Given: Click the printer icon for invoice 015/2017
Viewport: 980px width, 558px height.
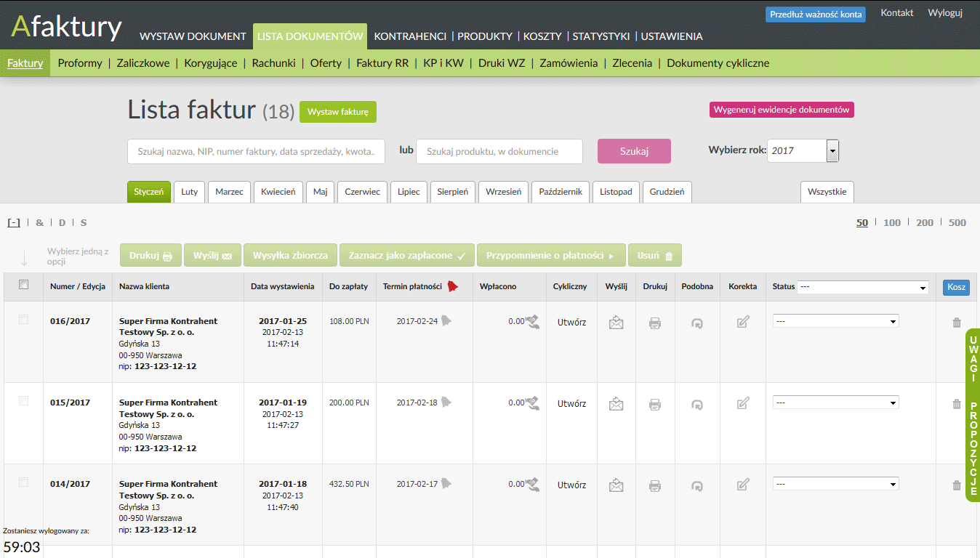Looking at the screenshot, I should click(654, 403).
